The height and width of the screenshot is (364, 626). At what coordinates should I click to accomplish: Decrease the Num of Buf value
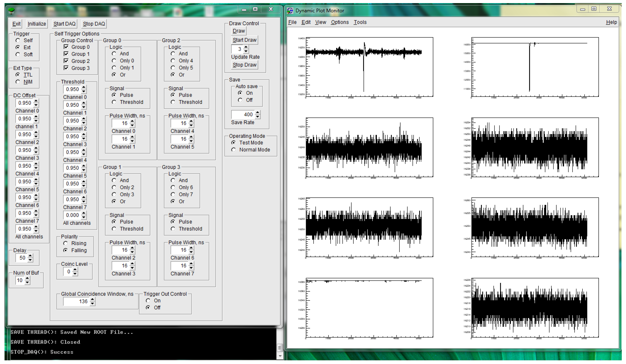click(x=28, y=283)
